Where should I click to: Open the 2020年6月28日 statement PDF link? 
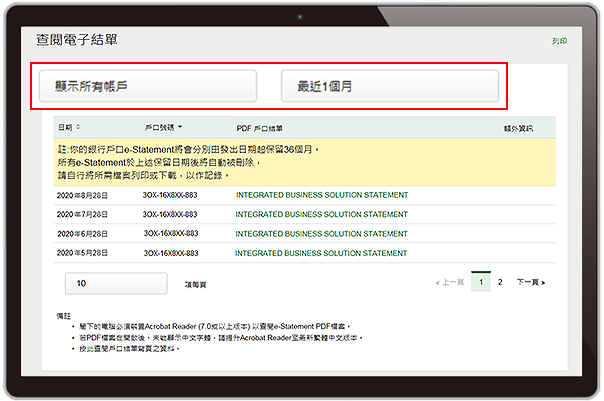click(x=322, y=234)
